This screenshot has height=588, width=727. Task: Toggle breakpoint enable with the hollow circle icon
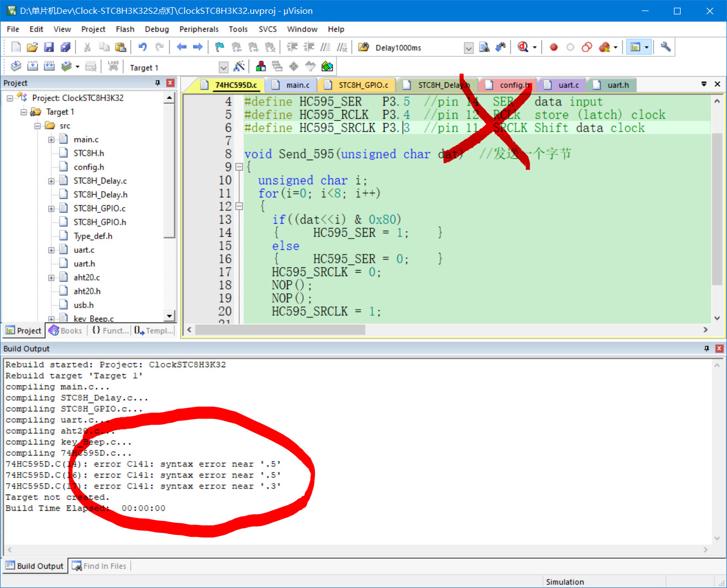pyautogui.click(x=570, y=47)
